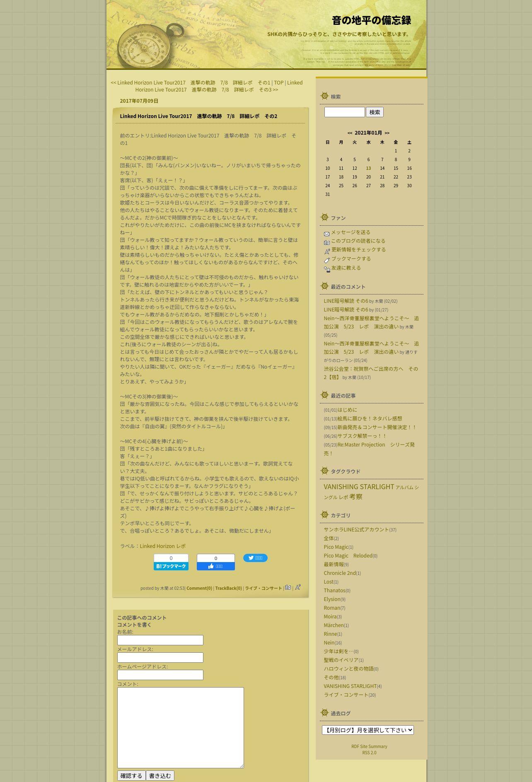Open the post title 詳細レポ その2
This screenshot has height=782, width=532.
pos(198,116)
